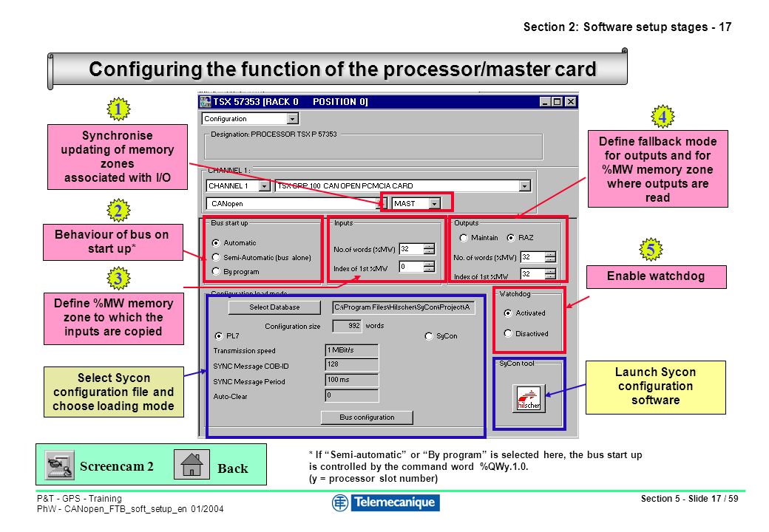Click the Configuration size field

point(348,326)
